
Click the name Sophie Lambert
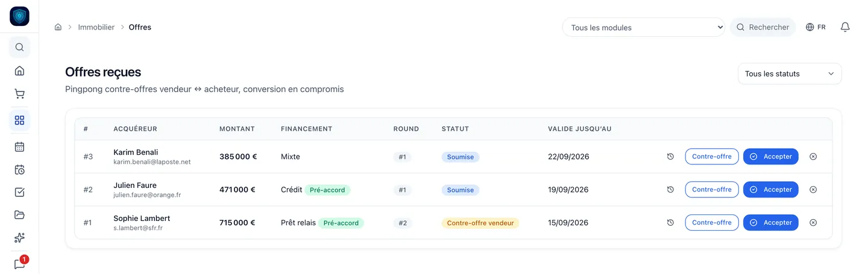pyautogui.click(x=142, y=219)
